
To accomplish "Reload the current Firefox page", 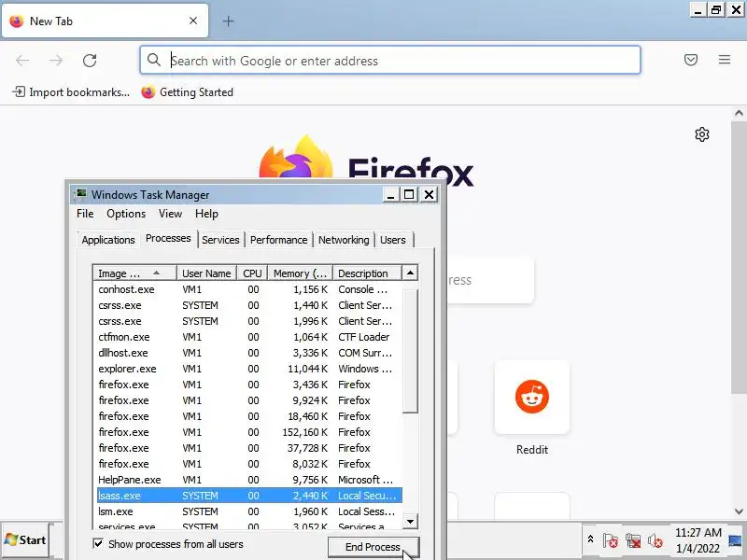I will coord(90,61).
